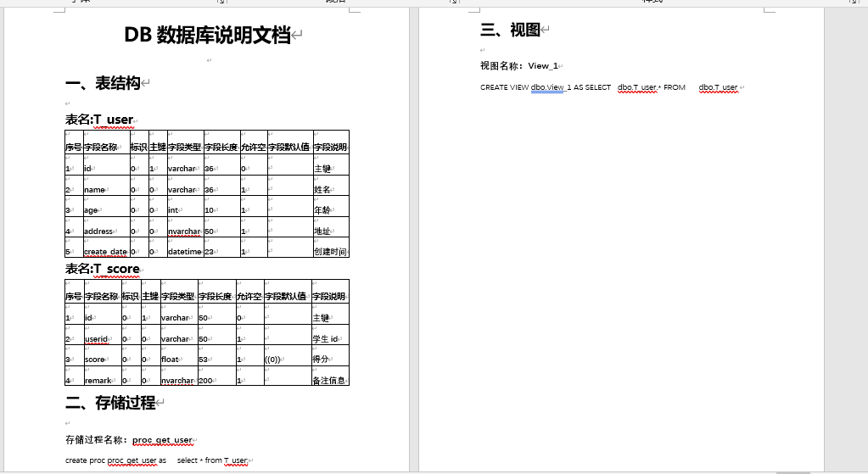Click the 年龄 description cell

click(x=331, y=206)
